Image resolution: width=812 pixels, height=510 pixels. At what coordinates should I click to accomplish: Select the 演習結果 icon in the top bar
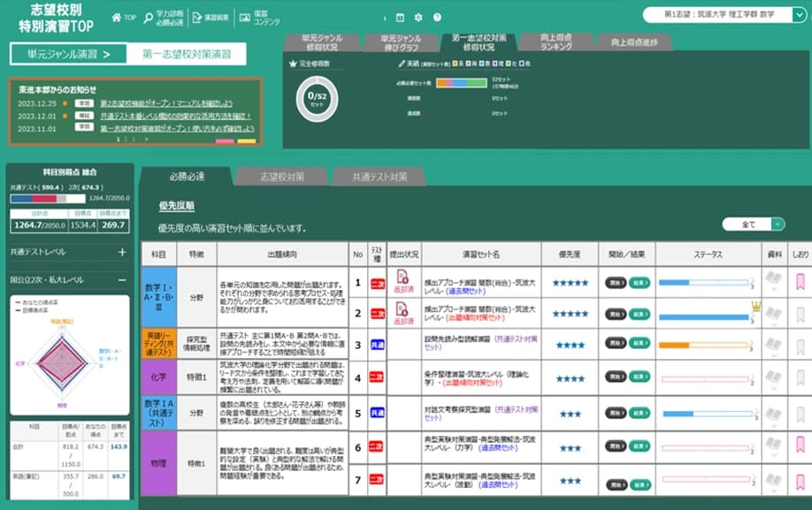(196, 16)
